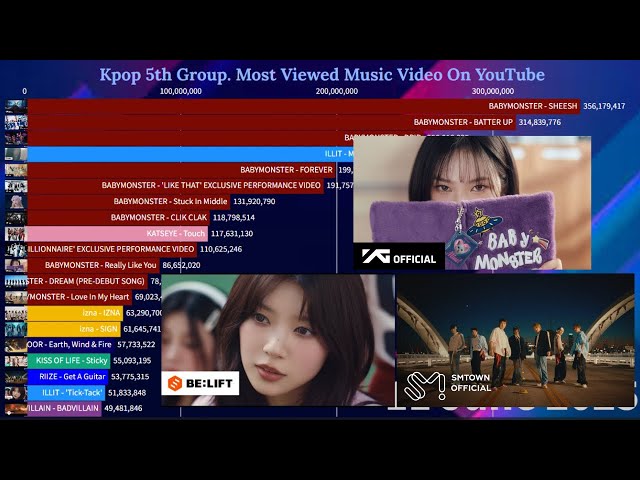Open the thumbnail beside the SHEESH bar
Viewport: 640px width, 480px height.
16,107
